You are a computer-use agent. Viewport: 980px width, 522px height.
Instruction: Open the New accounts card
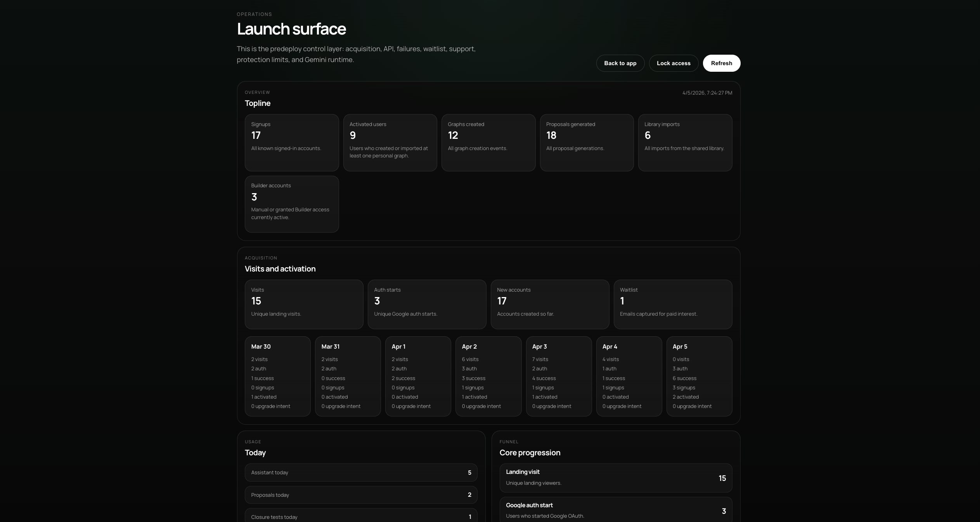point(550,304)
